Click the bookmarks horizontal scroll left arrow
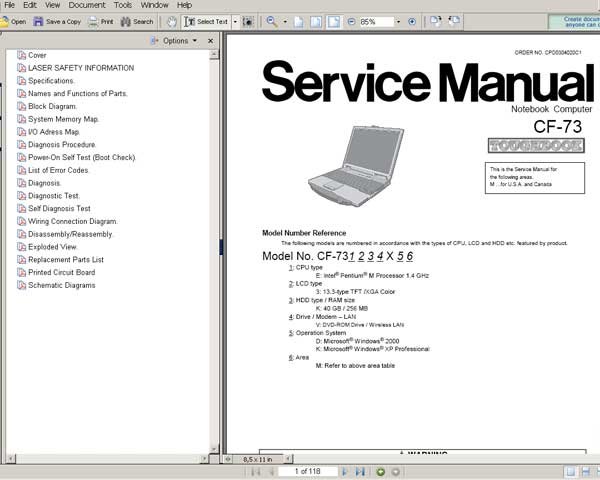The image size is (600, 480). [x=10, y=458]
